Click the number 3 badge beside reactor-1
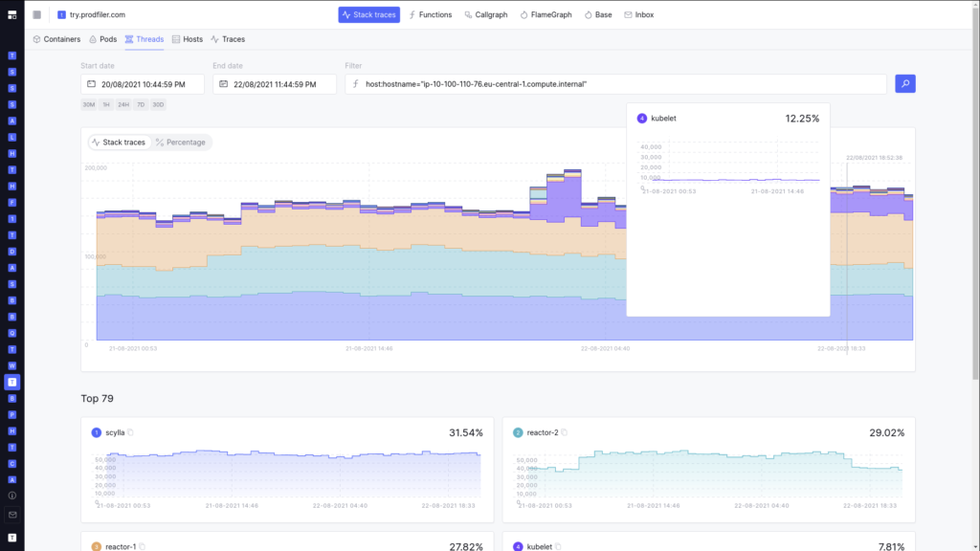This screenshot has width=980, height=551. [x=97, y=546]
